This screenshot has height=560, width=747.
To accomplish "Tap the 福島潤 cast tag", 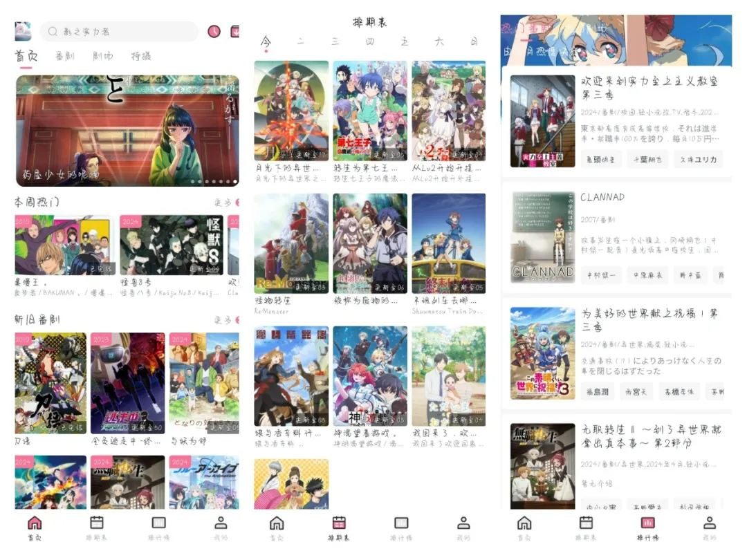I will (x=598, y=392).
